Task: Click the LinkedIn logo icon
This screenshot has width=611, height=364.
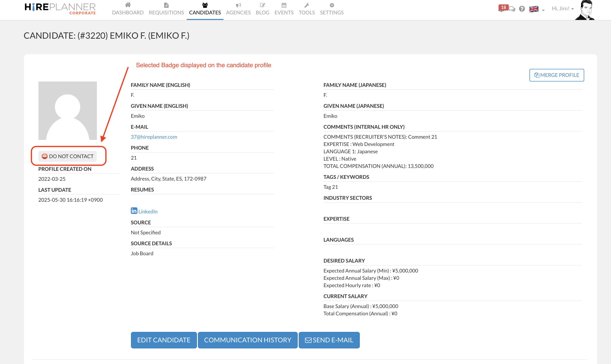Action: 134,211
